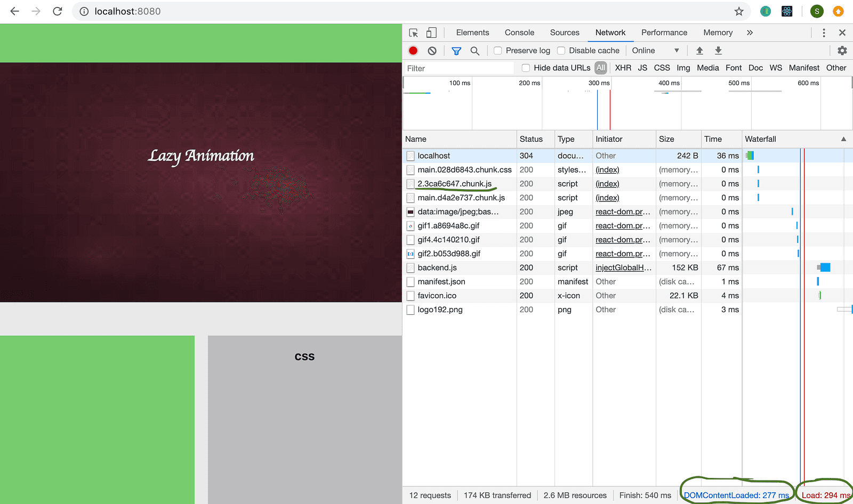This screenshot has height=504, width=853.
Task: Filter requests by Font
Action: (x=734, y=68)
